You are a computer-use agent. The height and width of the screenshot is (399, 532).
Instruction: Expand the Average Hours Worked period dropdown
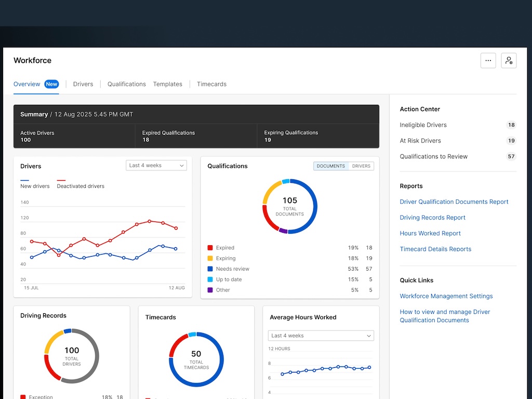tap(321, 336)
